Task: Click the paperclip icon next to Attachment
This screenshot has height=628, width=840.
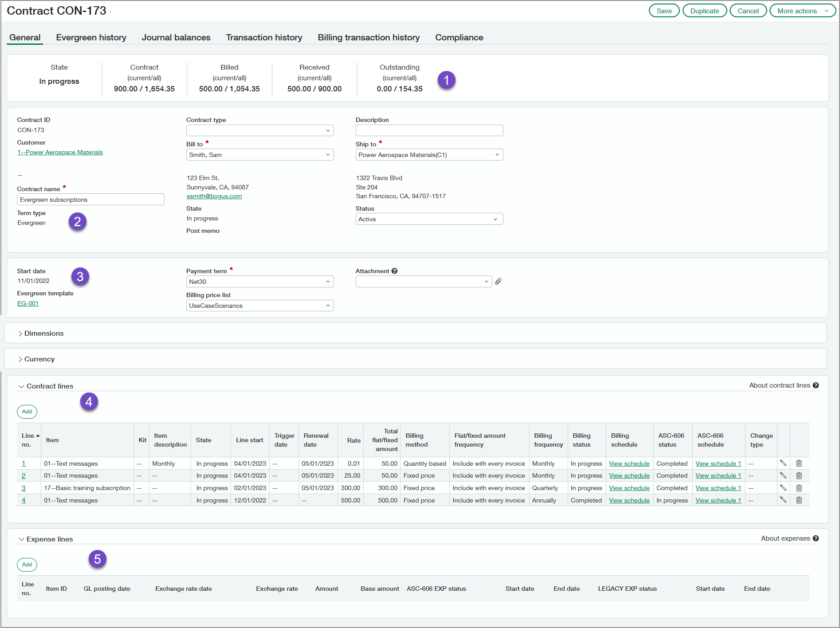Action: click(499, 281)
